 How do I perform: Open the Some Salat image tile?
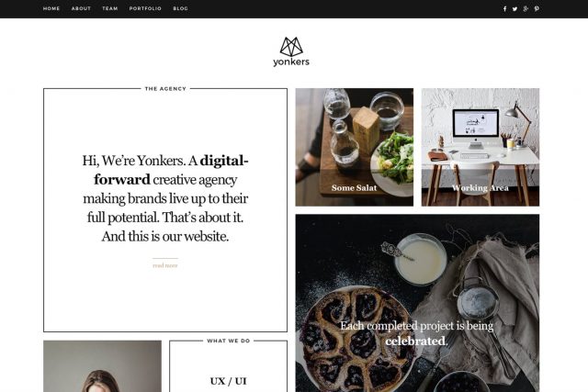tap(355, 147)
